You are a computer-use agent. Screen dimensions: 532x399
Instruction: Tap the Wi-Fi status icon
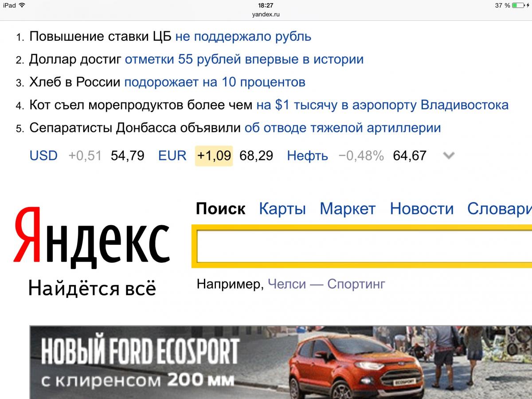click(x=22, y=5)
